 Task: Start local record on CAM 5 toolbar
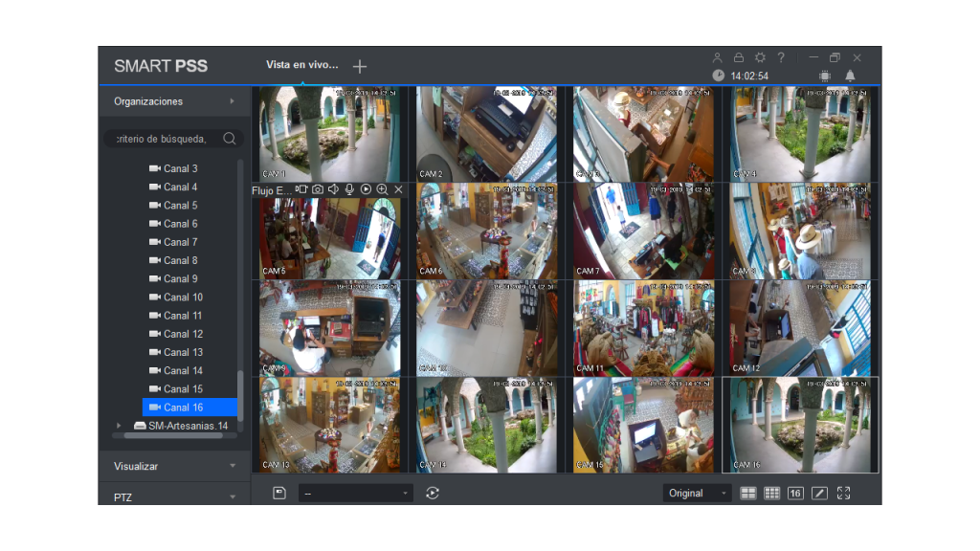pos(301,189)
